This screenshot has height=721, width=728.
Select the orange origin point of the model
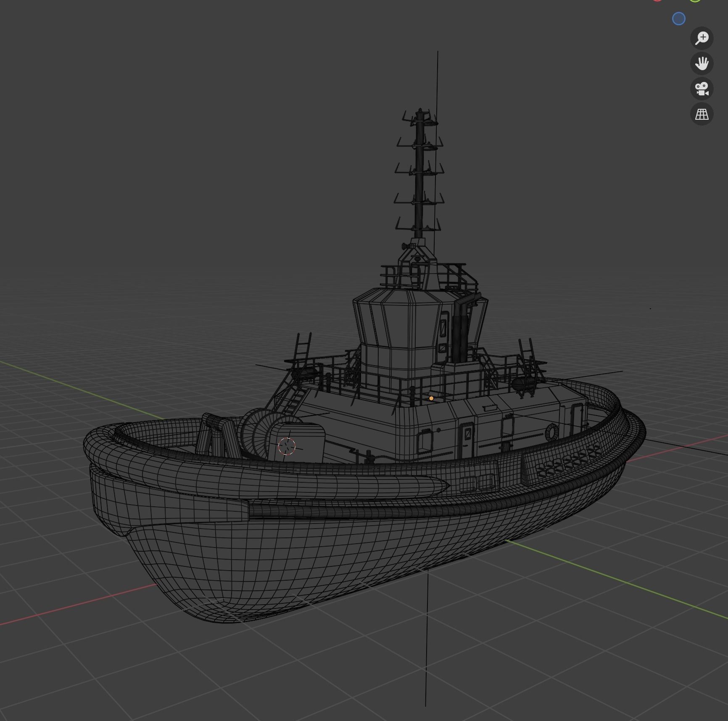pos(431,398)
